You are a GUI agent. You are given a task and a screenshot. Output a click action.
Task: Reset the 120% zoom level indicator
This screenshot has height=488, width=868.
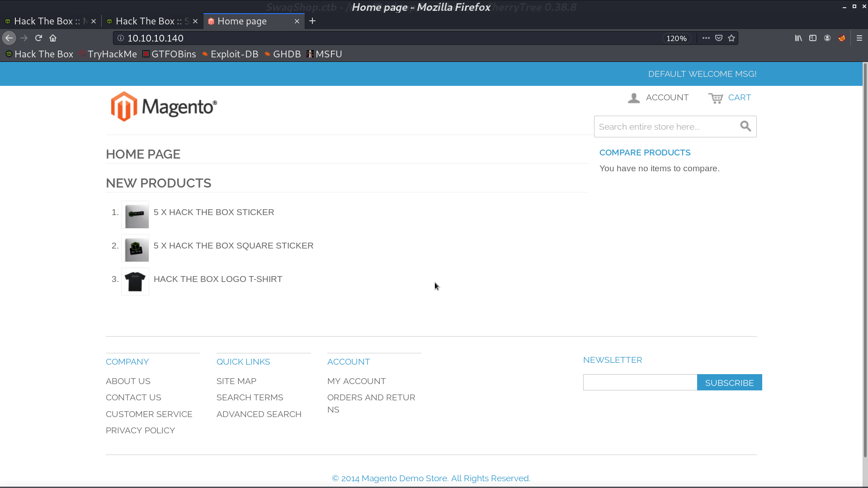[x=676, y=38]
